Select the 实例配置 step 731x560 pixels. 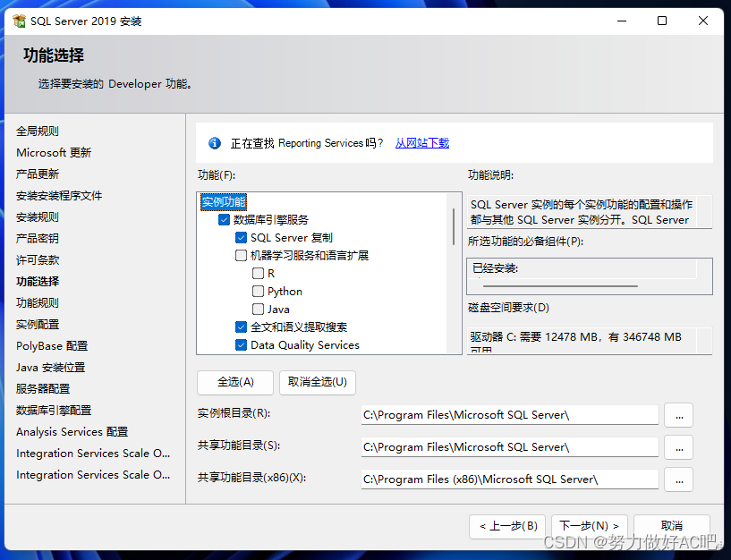pos(38,325)
